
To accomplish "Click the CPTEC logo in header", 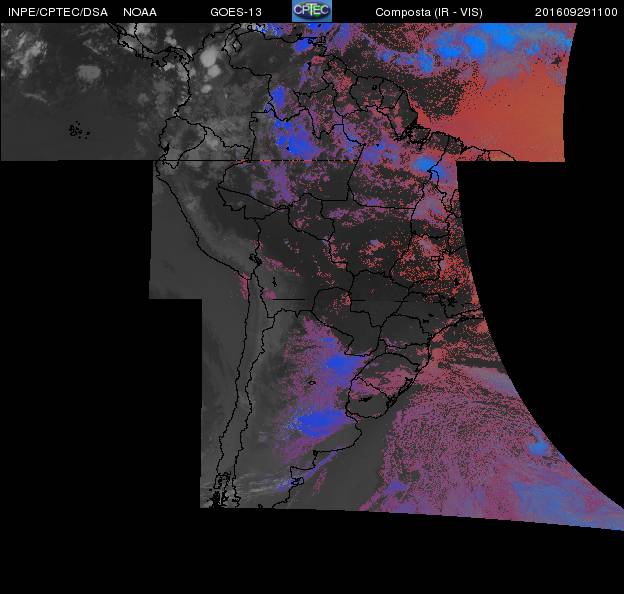I will coord(312,11).
